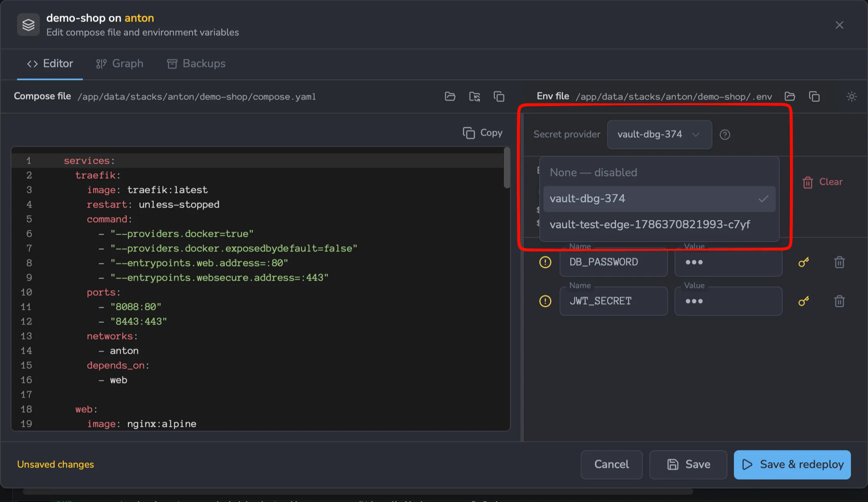This screenshot has height=502, width=868.
Task: Delete DB_PASSWORD variable trash icon
Action: click(x=839, y=262)
